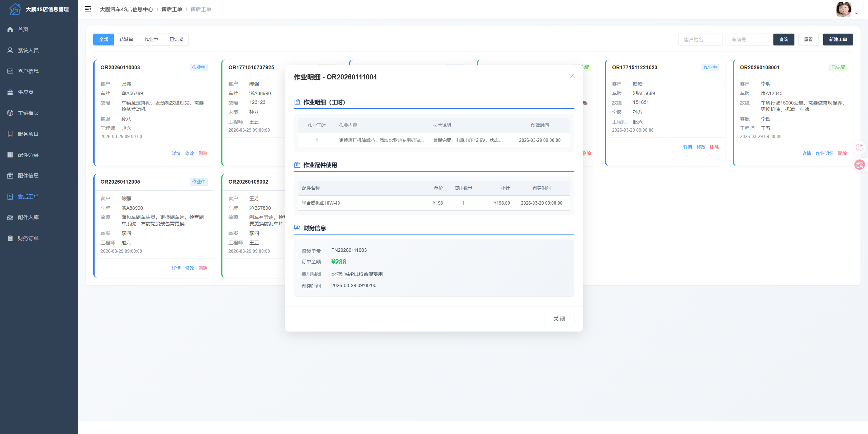Open 作业明细 for order OR20260108001
Viewport: 868px width, 434px height.
[824, 153]
